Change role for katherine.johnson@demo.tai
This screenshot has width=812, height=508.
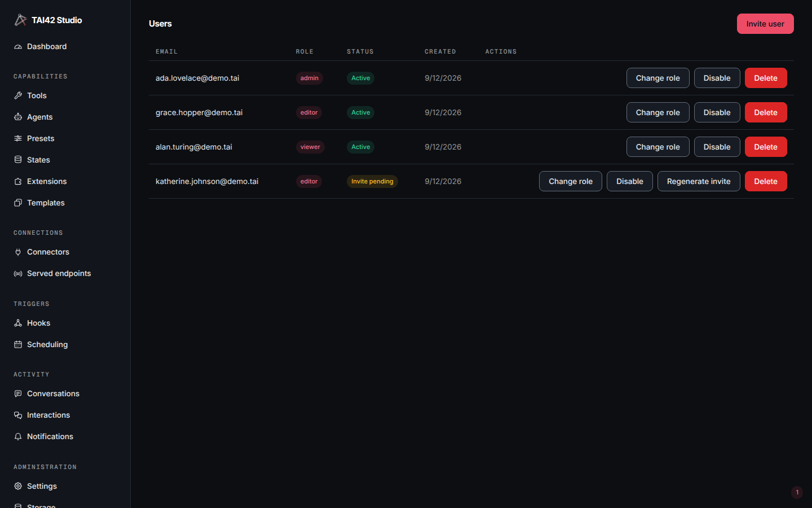coord(571,181)
